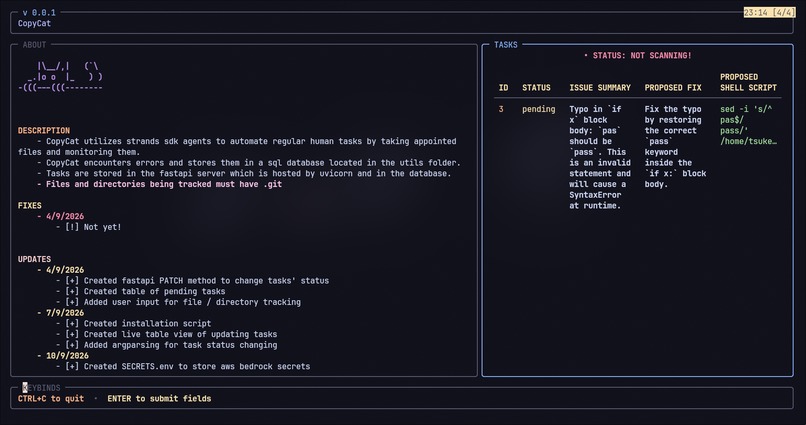This screenshot has width=806, height=425.
Task: Click the v 0.0.1 version label
Action: pos(39,12)
